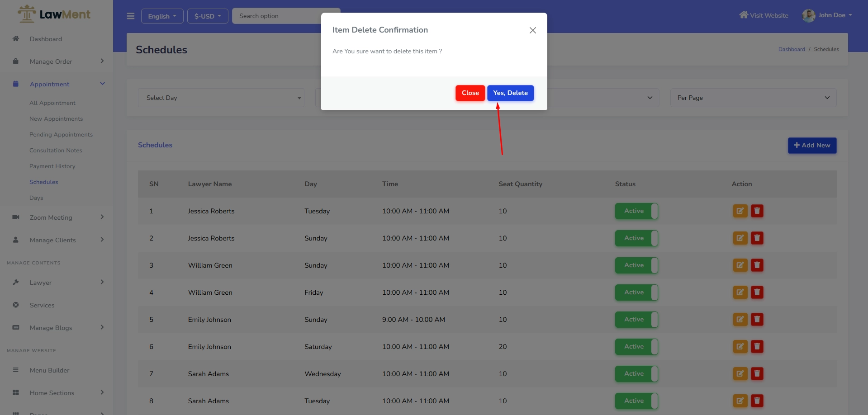The image size is (868, 415).
Task: Toggle sidebar with hamburger menu icon
Action: click(131, 16)
